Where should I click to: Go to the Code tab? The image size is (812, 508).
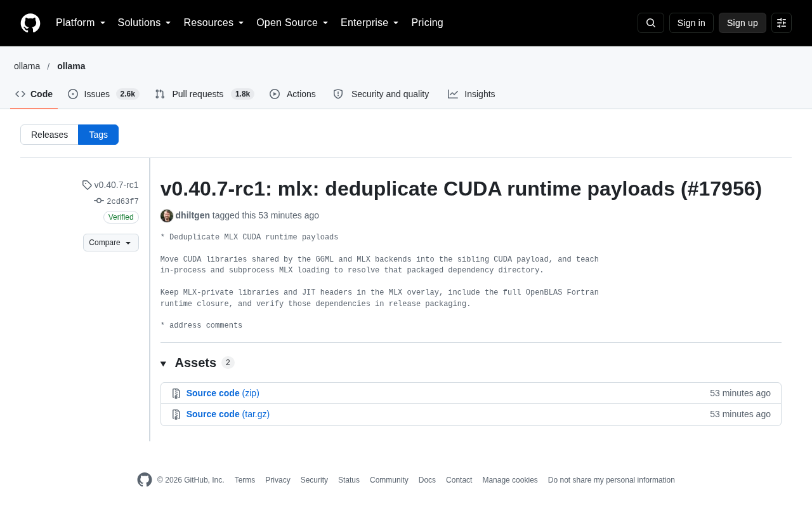pyautogui.click(x=34, y=94)
